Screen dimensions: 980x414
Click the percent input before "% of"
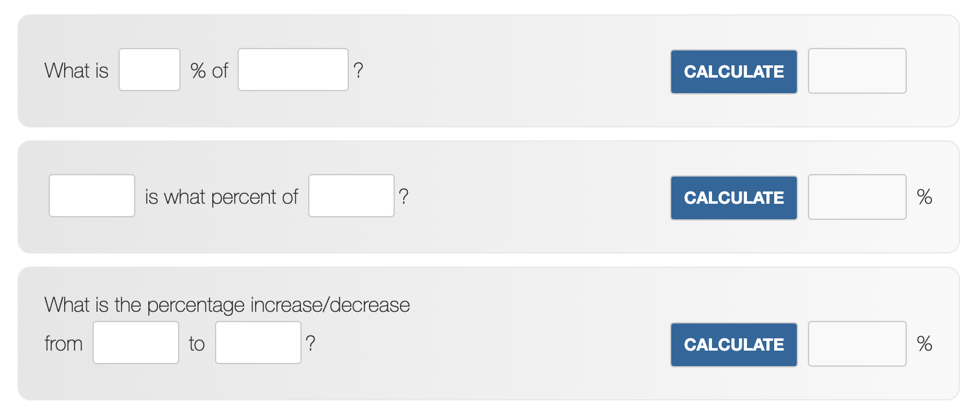[150, 70]
